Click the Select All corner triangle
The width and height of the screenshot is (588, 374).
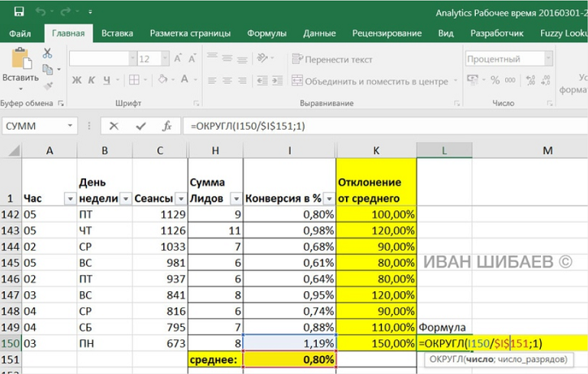click(x=14, y=151)
